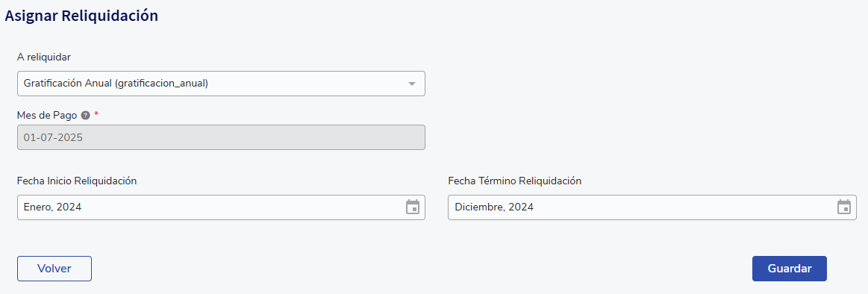This screenshot has width=868, height=294.
Task: Click the Mes de Pago label text
Action: point(47,115)
